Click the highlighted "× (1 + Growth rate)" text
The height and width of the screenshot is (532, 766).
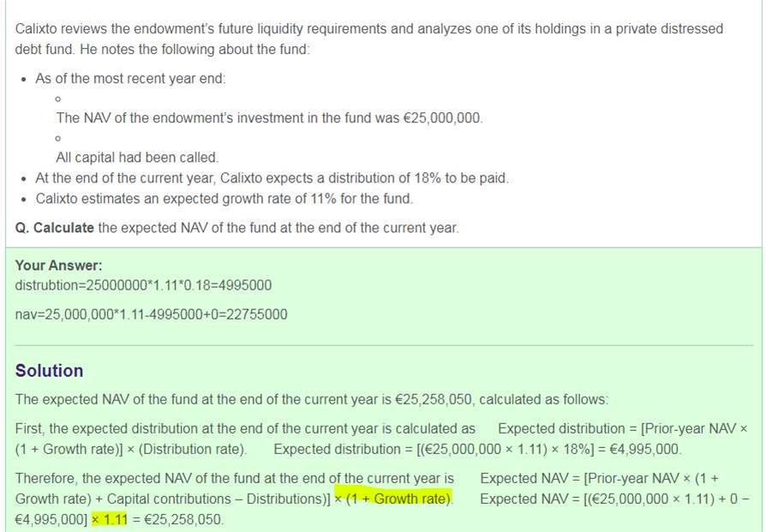pos(393,499)
